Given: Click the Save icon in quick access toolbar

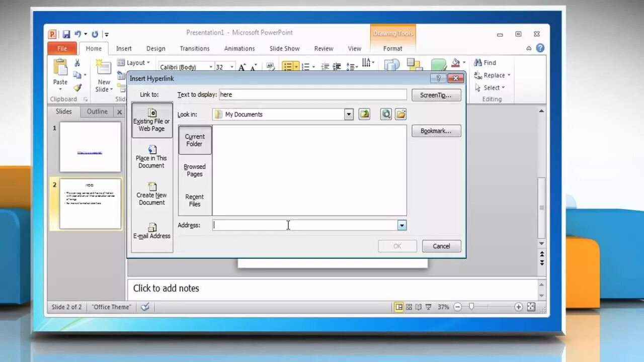Looking at the screenshot, I should (x=66, y=34).
